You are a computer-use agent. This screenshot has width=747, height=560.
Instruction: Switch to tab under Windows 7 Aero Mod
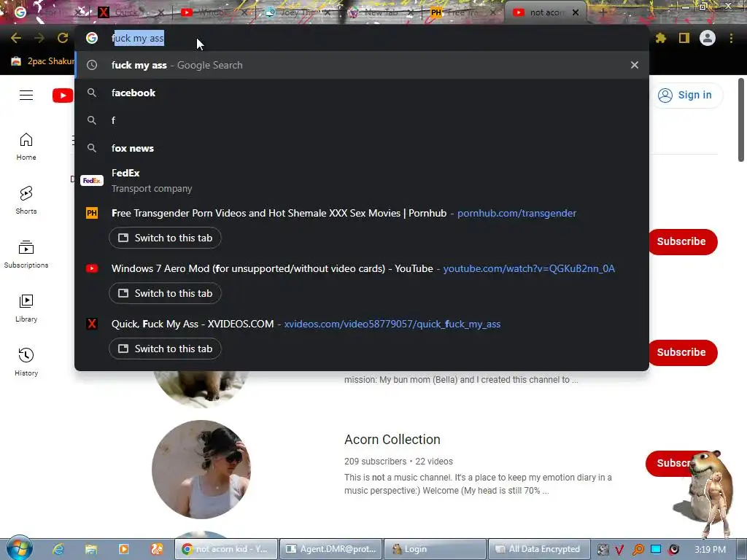click(165, 293)
